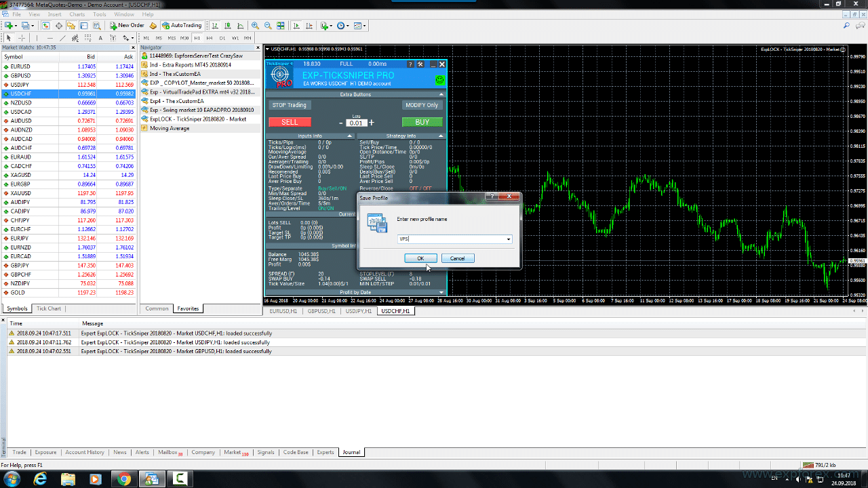Image resolution: width=868 pixels, height=488 pixels.
Task: Switch timeframe to H4
Action: (210, 38)
